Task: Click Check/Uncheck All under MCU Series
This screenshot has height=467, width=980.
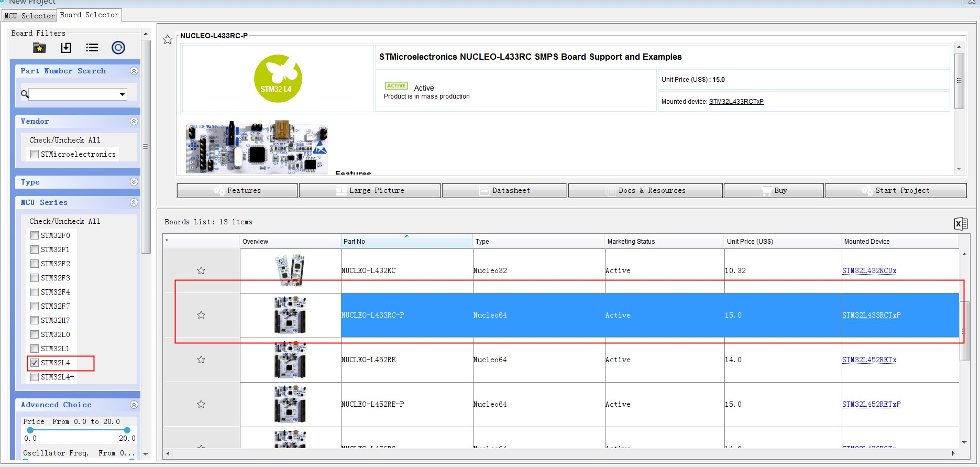Action: (65, 221)
